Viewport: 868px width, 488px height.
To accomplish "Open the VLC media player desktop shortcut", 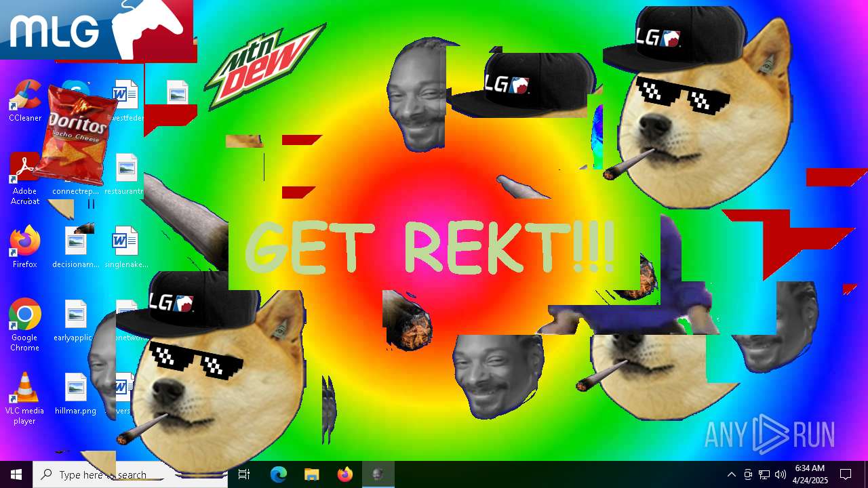I will [25, 399].
